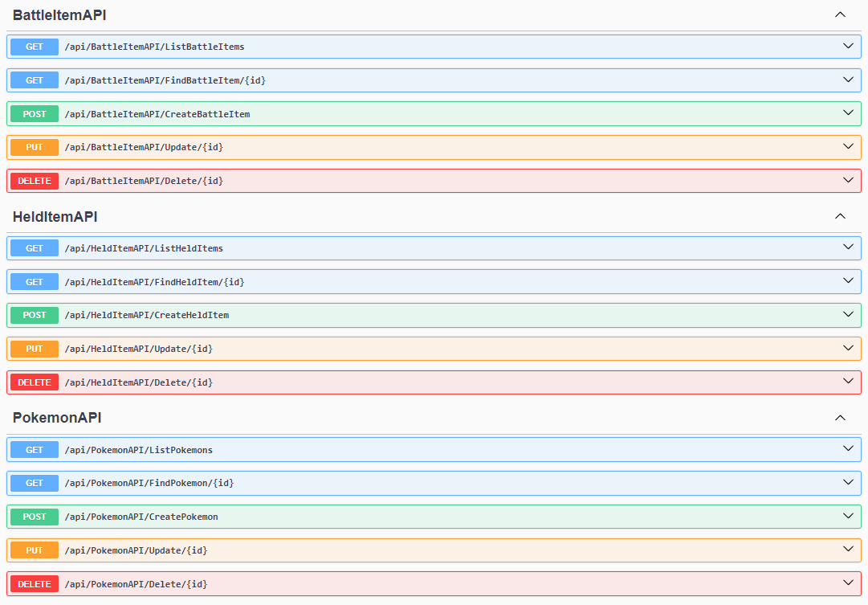868x605 pixels.
Task: Click the DELETE badge on BattleItemAPI Delete
Action: [x=33, y=181]
